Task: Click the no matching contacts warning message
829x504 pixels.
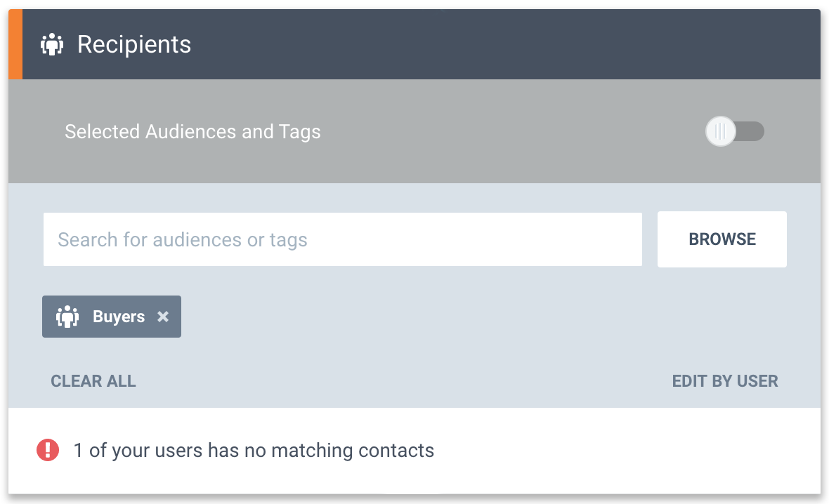Action: (x=254, y=451)
